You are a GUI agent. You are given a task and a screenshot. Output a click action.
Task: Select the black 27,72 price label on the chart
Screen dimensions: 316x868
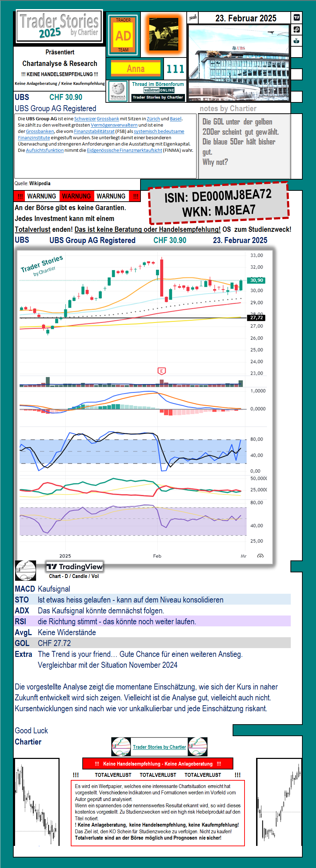pyautogui.click(x=256, y=318)
